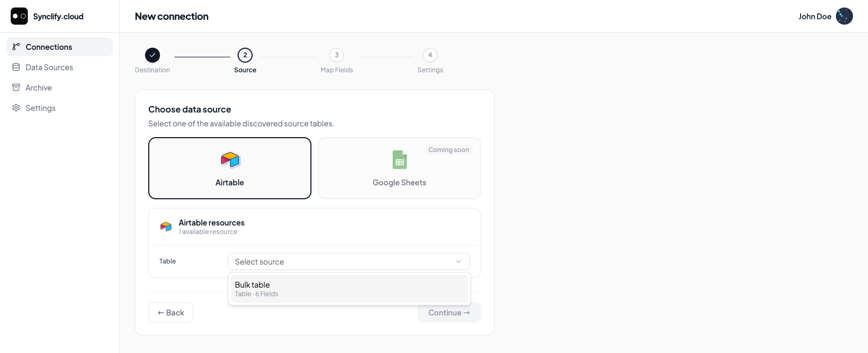Open Connections in the sidebar

tap(59, 47)
